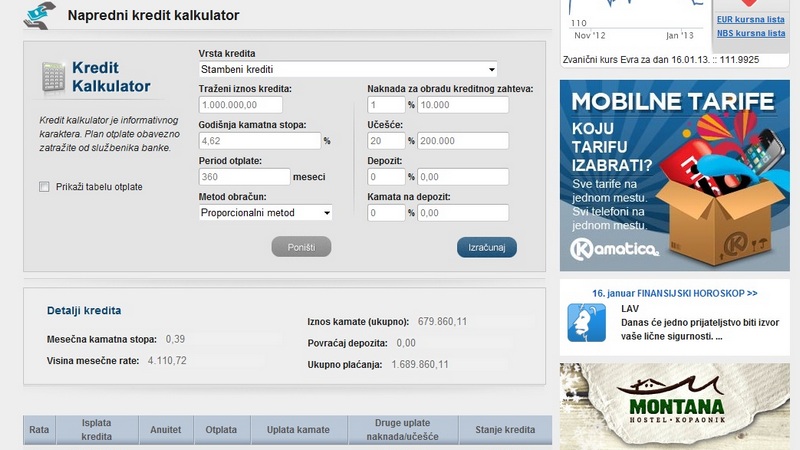Click the Depozit amount field
Screen dimensions: 800x450
tap(463, 177)
